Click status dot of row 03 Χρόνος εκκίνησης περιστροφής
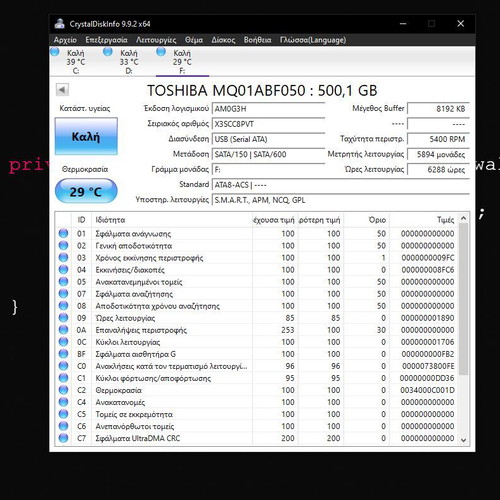The height and width of the screenshot is (500, 500). coord(63,257)
